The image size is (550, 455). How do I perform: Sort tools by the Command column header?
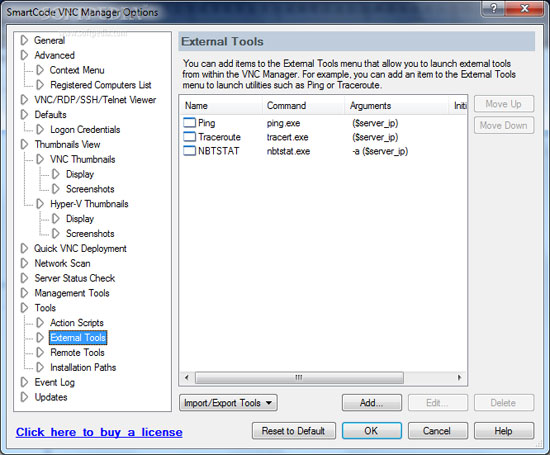(286, 106)
